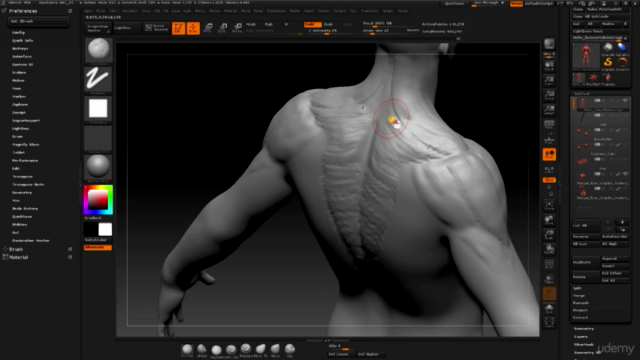Select the Move transform tool in top toolbar

pos(208,28)
